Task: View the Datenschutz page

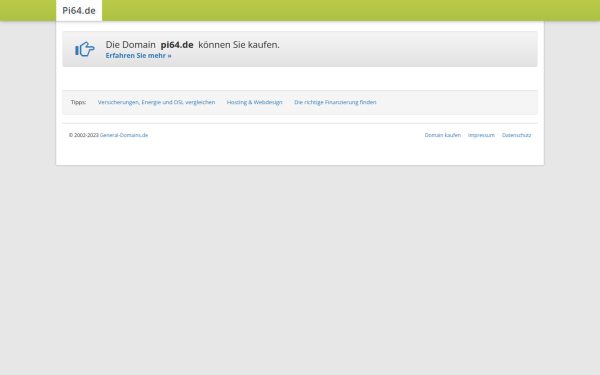Action: point(517,135)
